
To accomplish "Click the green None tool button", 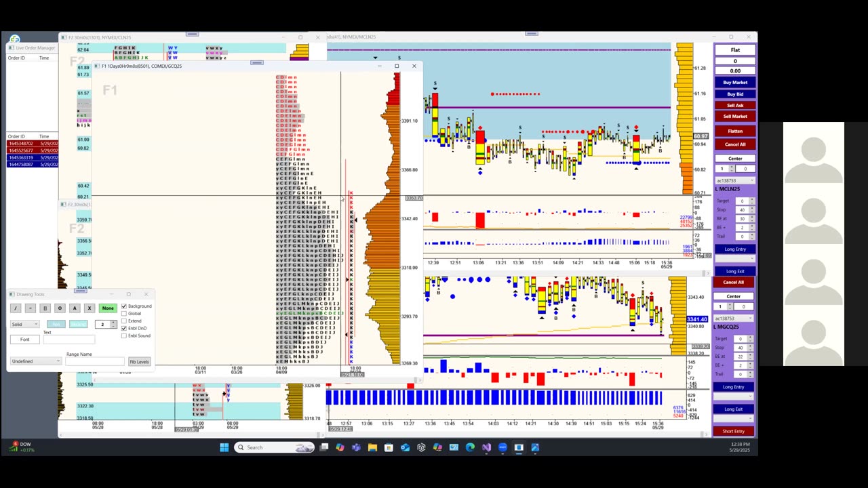I will coord(108,308).
